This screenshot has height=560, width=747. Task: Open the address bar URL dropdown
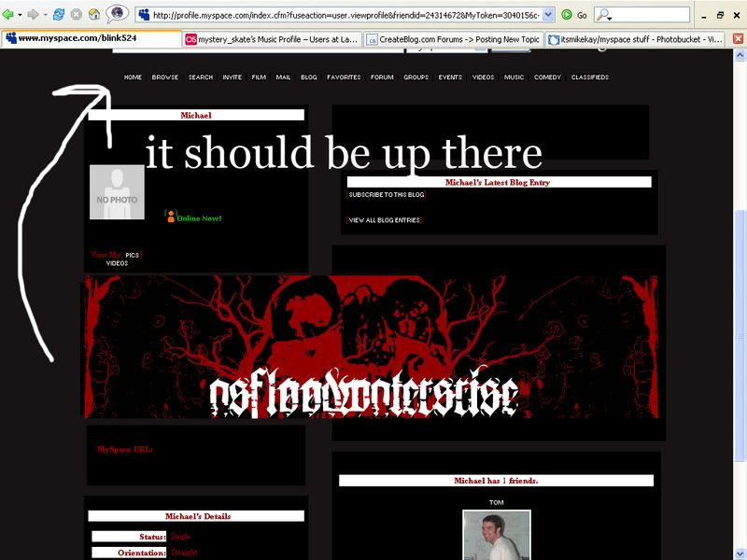548,15
